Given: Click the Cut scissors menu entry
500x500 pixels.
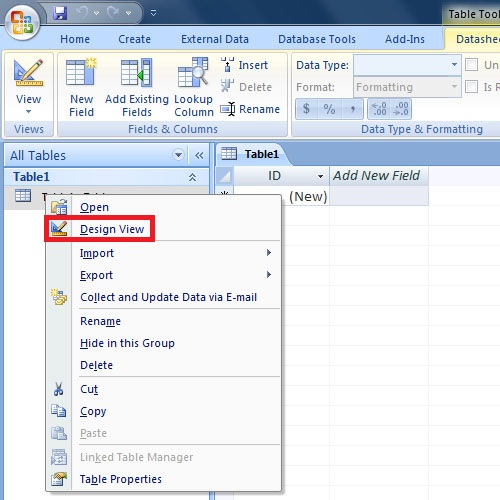Looking at the screenshot, I should tap(89, 389).
